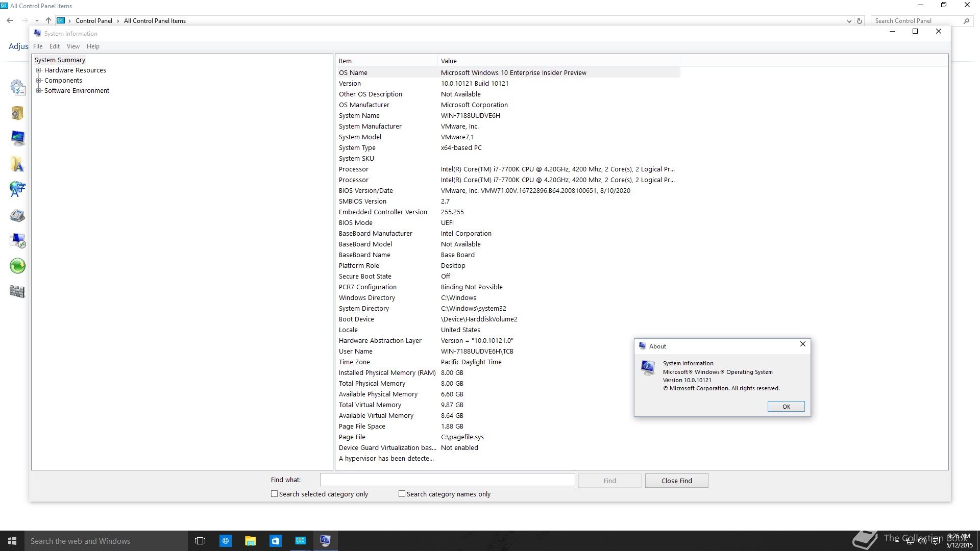Select the Installed Physical Memory (RAM) row
The width and height of the screenshot is (980, 551).
508,372
